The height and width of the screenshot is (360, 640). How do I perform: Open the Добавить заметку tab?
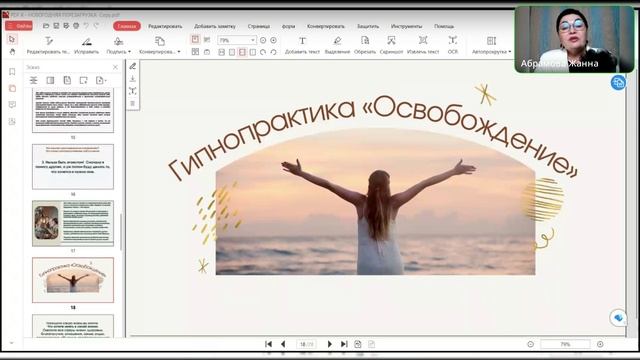point(215,26)
